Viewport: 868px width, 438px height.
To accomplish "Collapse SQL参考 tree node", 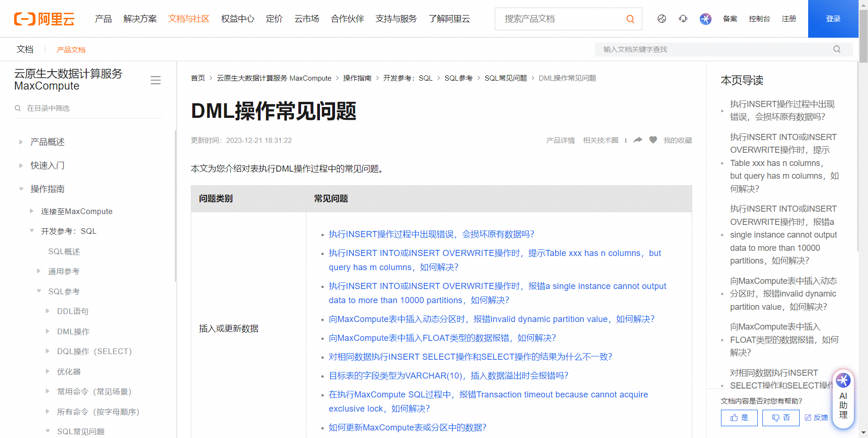I will pyautogui.click(x=39, y=291).
